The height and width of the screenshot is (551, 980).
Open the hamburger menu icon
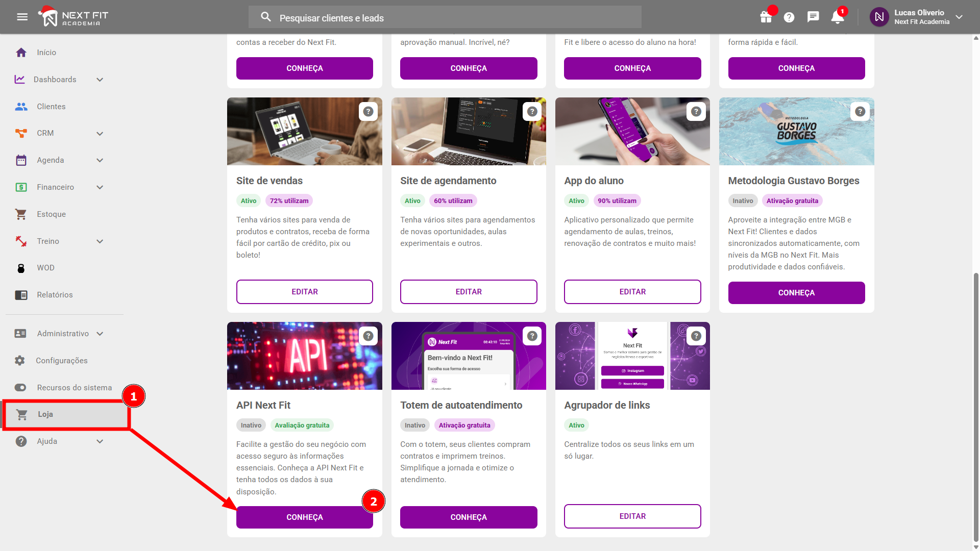22,17
